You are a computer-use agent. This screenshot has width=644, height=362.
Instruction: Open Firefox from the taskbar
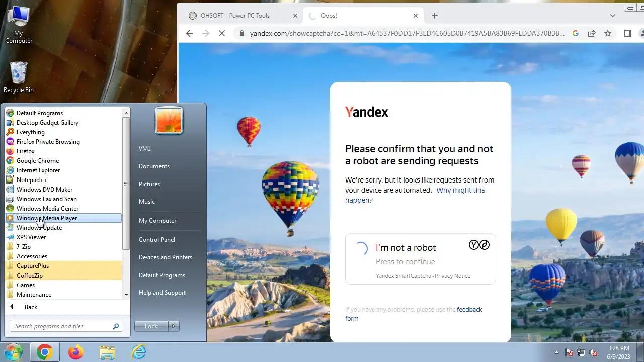click(76, 352)
